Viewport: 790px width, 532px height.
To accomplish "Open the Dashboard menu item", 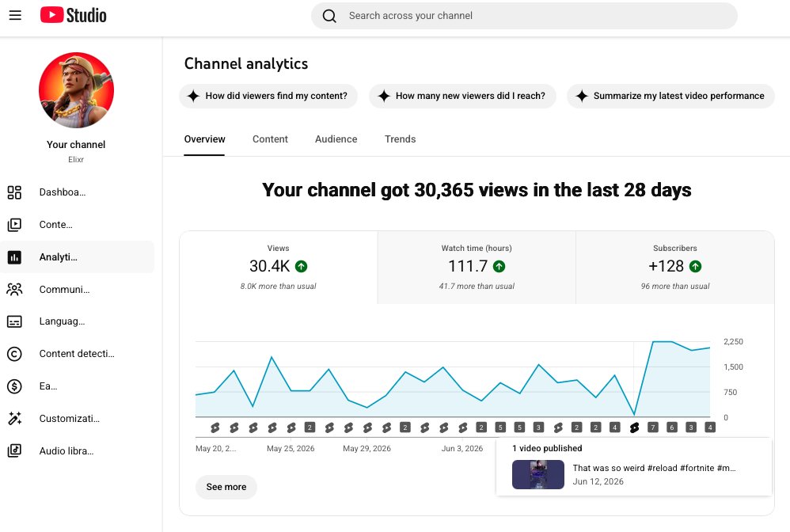I will pyautogui.click(x=77, y=192).
